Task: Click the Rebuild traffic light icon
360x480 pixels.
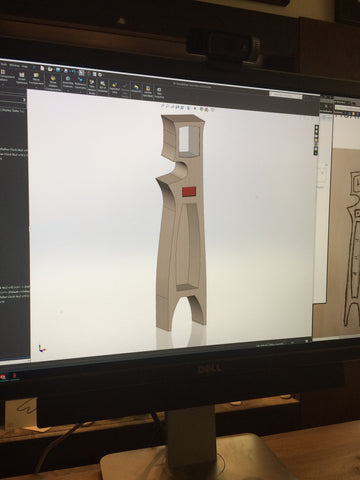Action: pyautogui.click(x=89, y=73)
